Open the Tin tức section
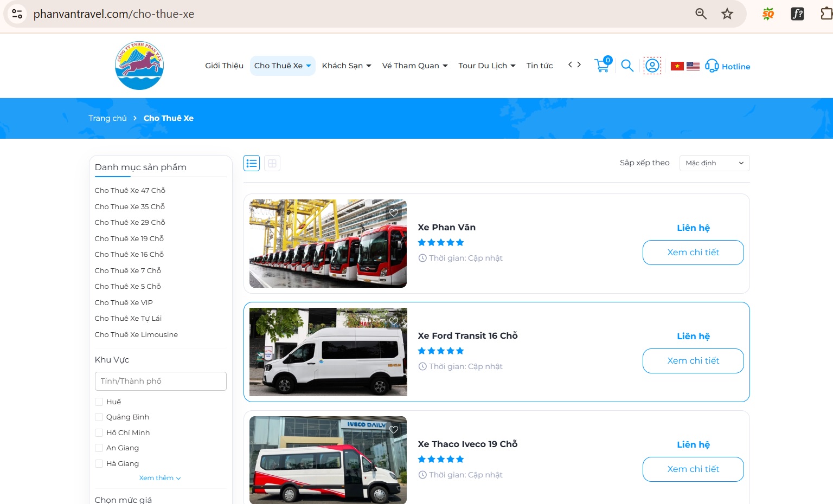This screenshot has height=504, width=833. pyautogui.click(x=539, y=65)
